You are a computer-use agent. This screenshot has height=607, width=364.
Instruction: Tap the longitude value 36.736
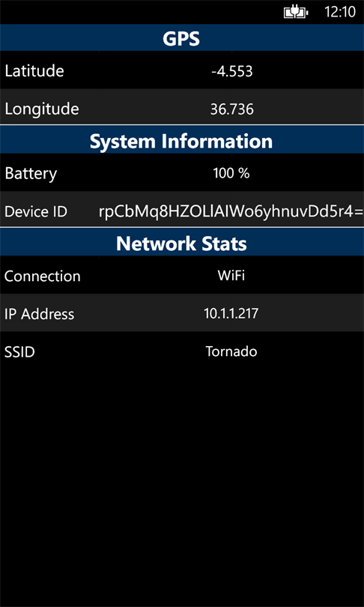coord(231,109)
